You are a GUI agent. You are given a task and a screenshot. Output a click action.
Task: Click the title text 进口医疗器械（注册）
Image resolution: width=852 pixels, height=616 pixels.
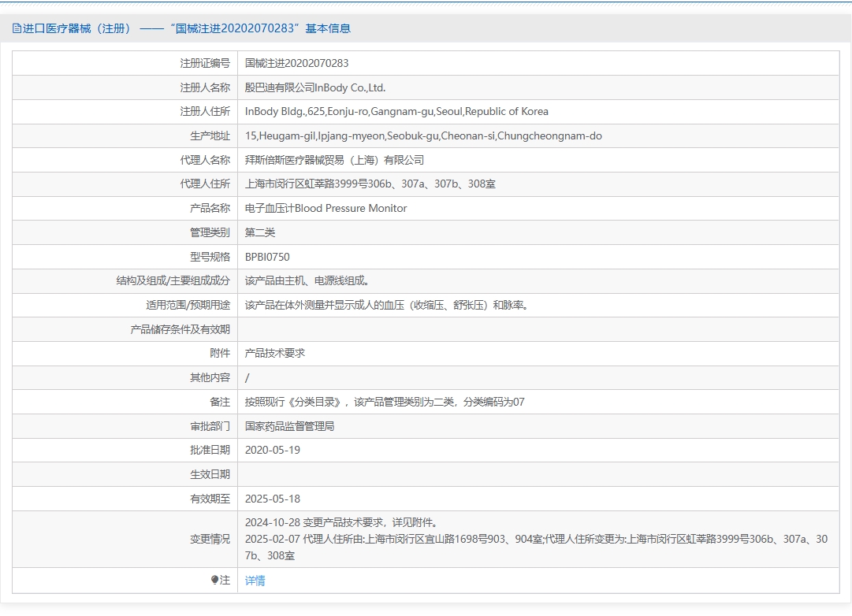click(x=76, y=29)
